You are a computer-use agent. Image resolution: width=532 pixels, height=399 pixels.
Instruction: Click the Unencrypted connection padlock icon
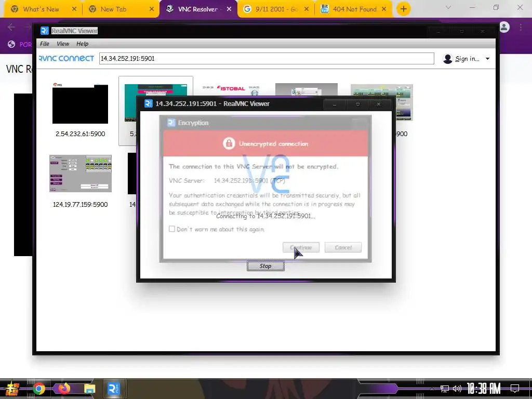(229, 143)
